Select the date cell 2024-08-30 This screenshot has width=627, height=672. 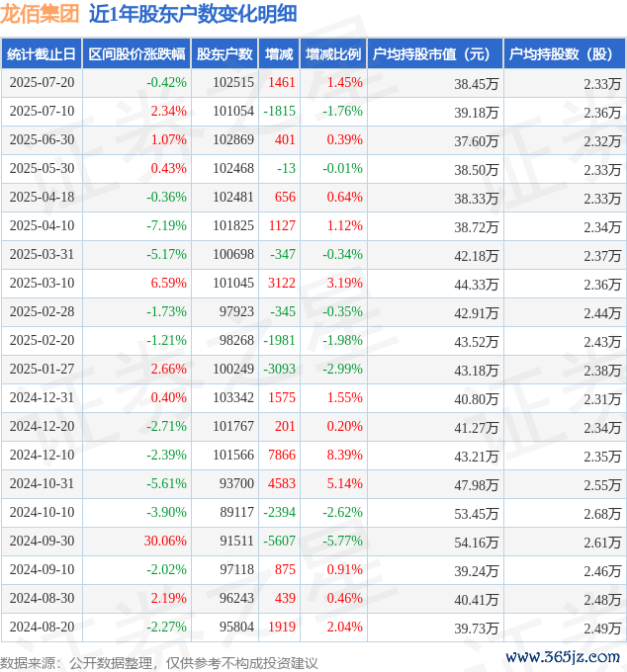42,598
